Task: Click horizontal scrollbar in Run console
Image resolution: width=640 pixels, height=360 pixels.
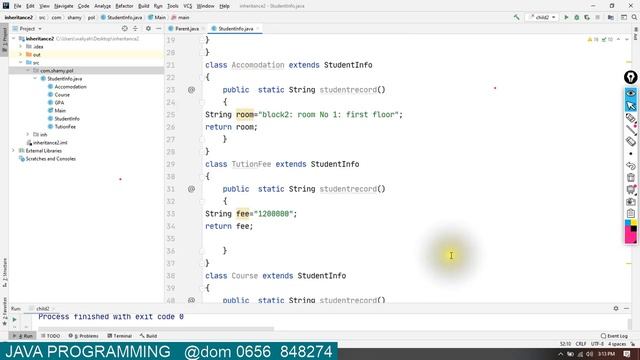Action: click(x=156, y=328)
